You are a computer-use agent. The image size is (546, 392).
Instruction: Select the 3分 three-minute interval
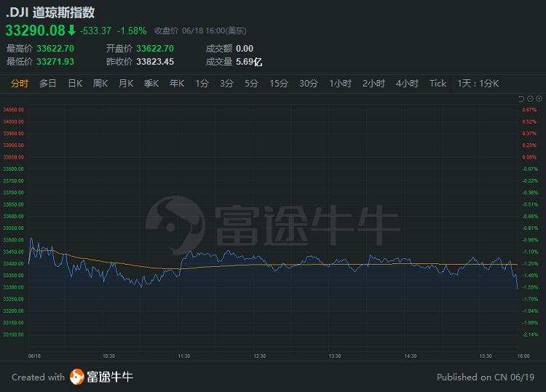(226, 84)
